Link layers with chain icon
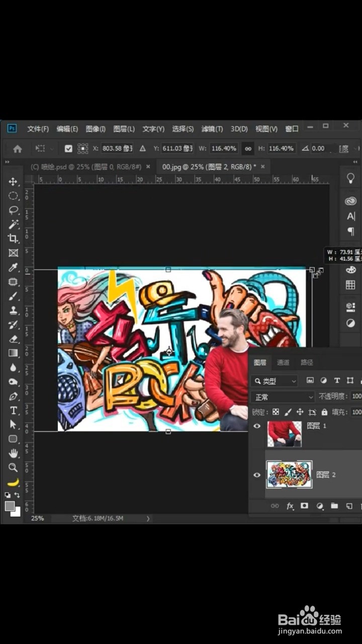This screenshot has width=362, height=644. pos(275,506)
